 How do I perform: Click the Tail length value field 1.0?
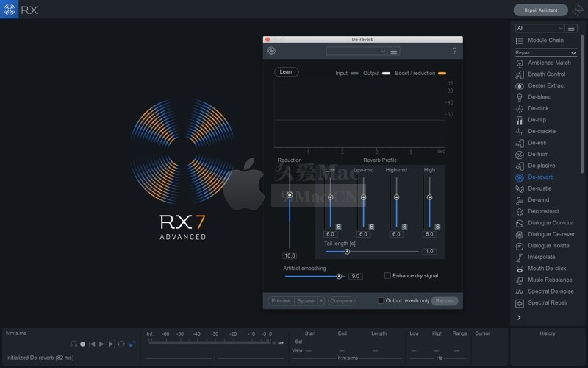click(429, 251)
